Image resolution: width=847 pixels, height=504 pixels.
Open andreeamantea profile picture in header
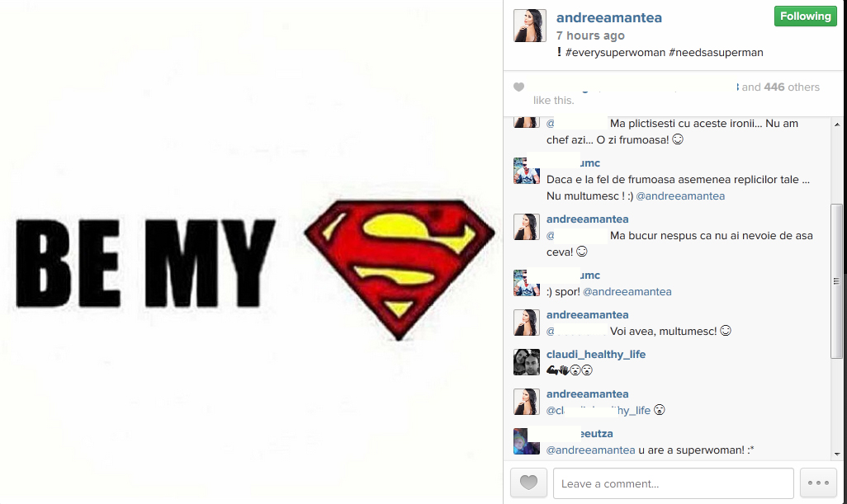[x=529, y=26]
